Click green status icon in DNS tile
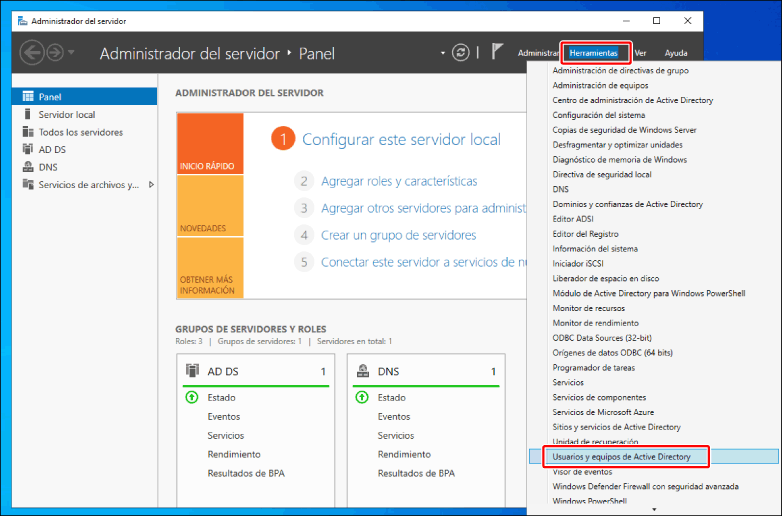Viewport: 782px width, 516px height. pyautogui.click(x=362, y=397)
